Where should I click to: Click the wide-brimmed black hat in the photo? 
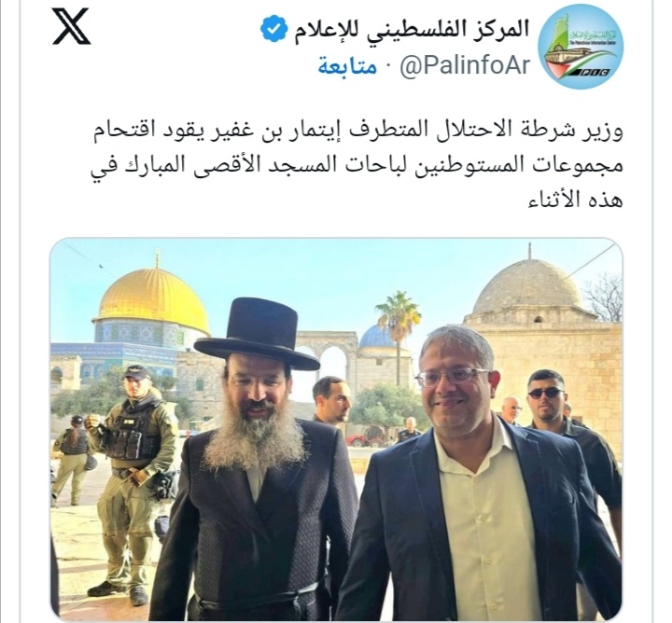point(258,334)
